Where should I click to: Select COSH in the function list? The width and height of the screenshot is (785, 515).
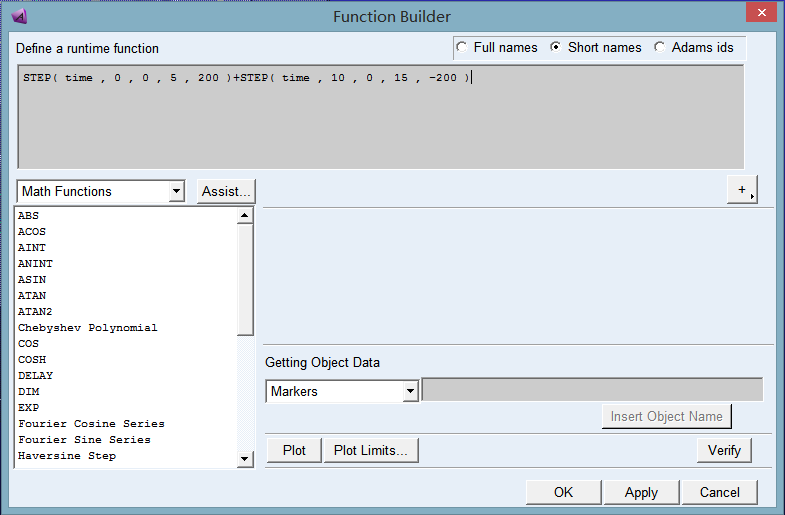[x=32, y=359]
